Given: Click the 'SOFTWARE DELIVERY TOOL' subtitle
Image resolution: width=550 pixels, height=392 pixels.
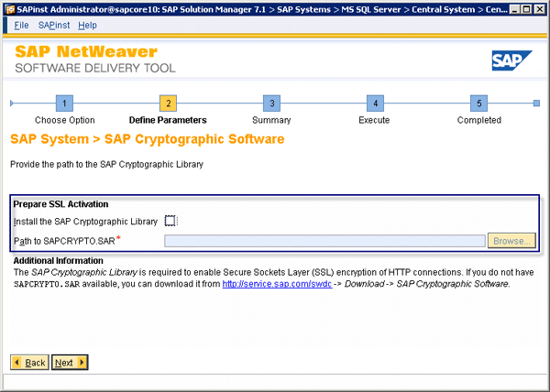Looking at the screenshot, I should tap(95, 68).
